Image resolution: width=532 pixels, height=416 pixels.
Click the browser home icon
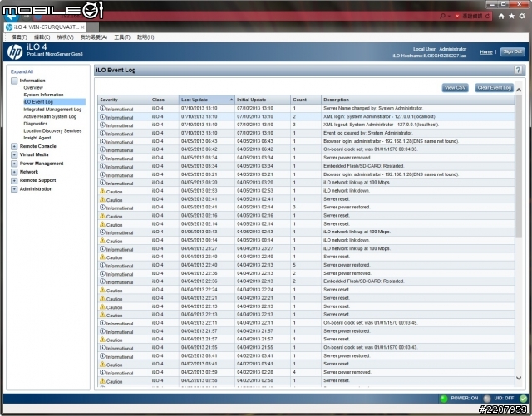click(x=501, y=16)
